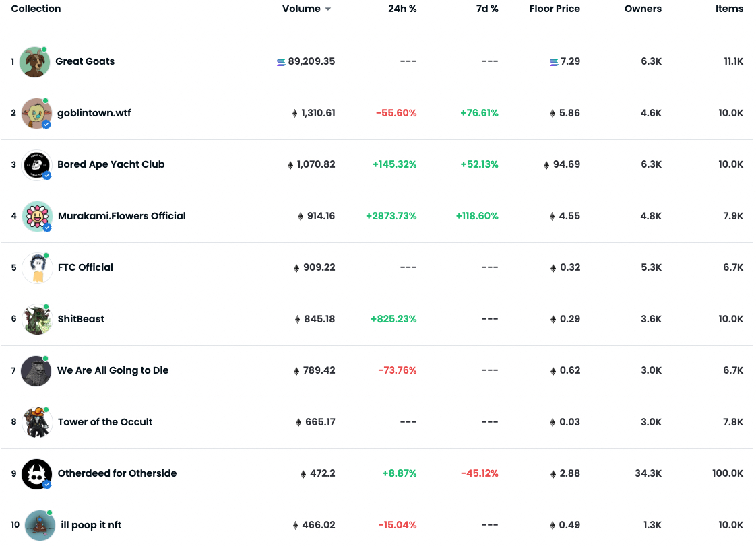Viewport: 756px width, 546px height.
Task: Click the Bored Ape Yacht Club logo
Action: click(36, 164)
